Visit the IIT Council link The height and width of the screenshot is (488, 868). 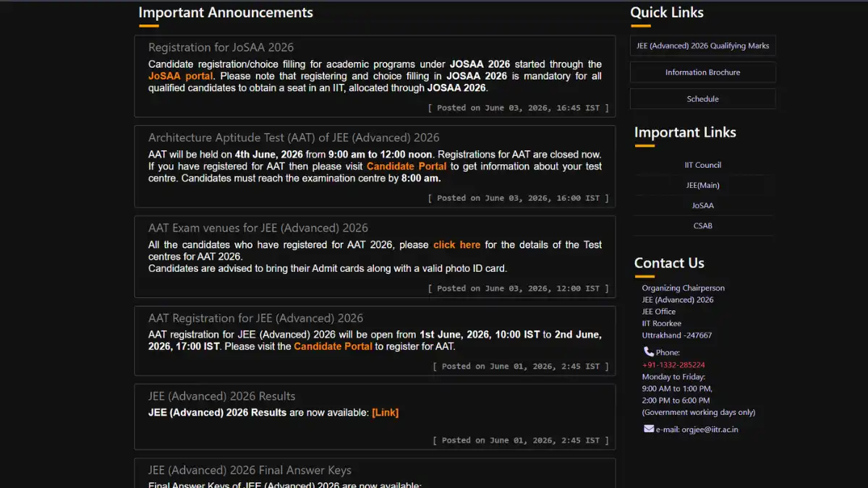(x=703, y=165)
